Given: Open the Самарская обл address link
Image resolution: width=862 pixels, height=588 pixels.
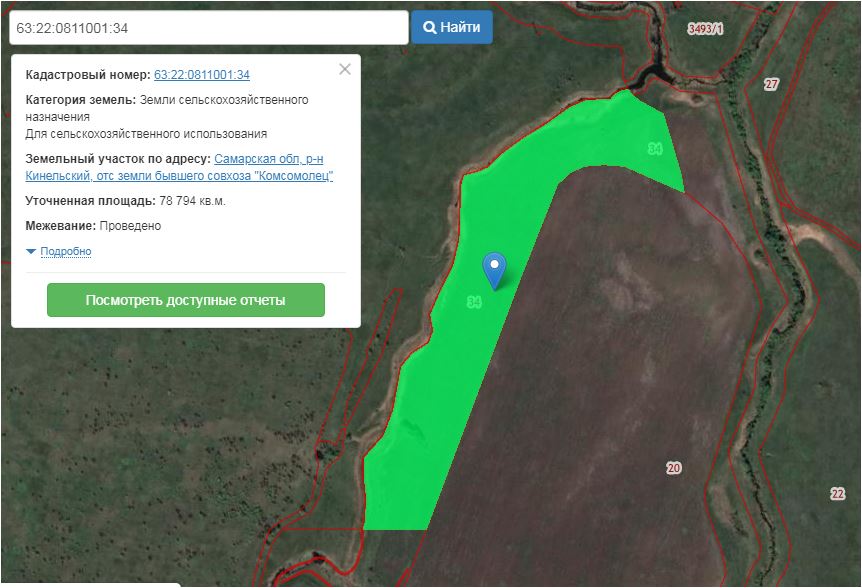Looking at the screenshot, I should tap(269, 159).
